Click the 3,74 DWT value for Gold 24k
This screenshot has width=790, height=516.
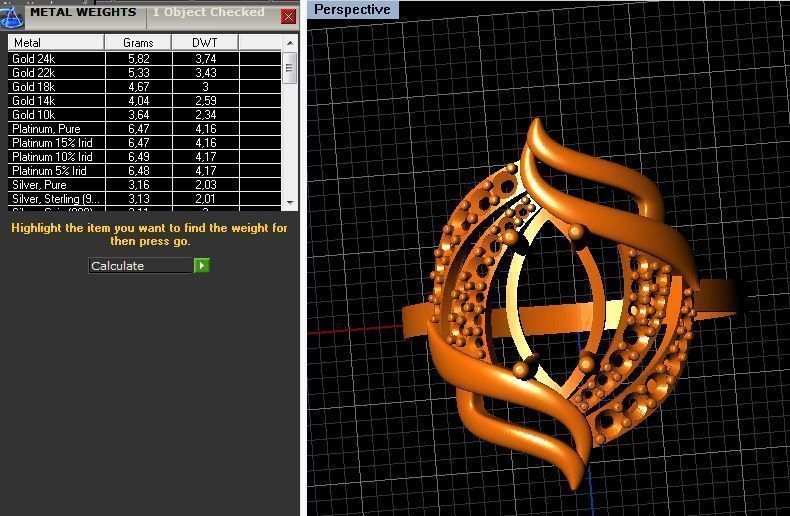click(206, 58)
